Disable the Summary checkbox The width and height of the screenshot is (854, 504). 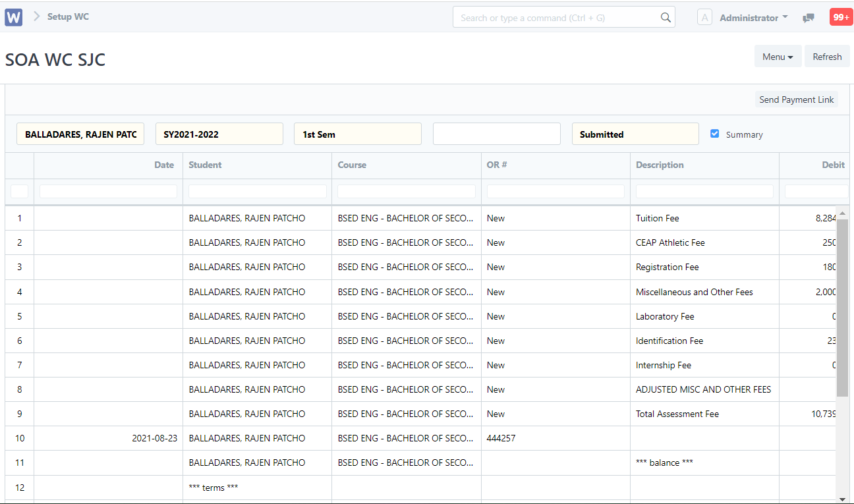point(714,132)
